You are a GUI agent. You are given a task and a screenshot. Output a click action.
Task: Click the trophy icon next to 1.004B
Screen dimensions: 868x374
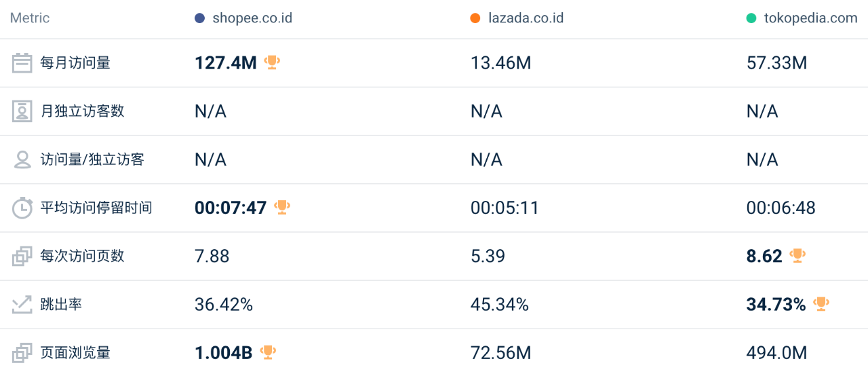(268, 352)
